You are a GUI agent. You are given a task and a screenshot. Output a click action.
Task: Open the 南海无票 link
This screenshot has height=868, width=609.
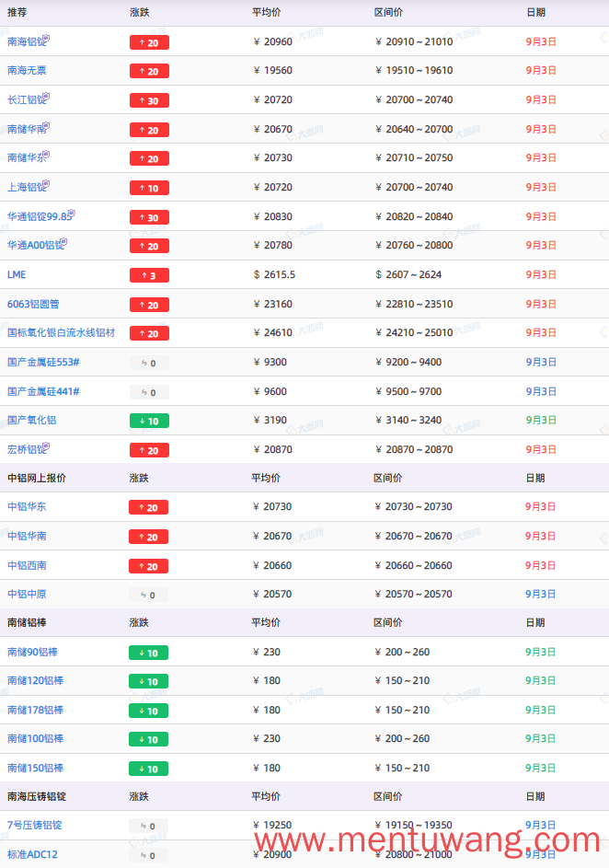pyautogui.click(x=27, y=70)
